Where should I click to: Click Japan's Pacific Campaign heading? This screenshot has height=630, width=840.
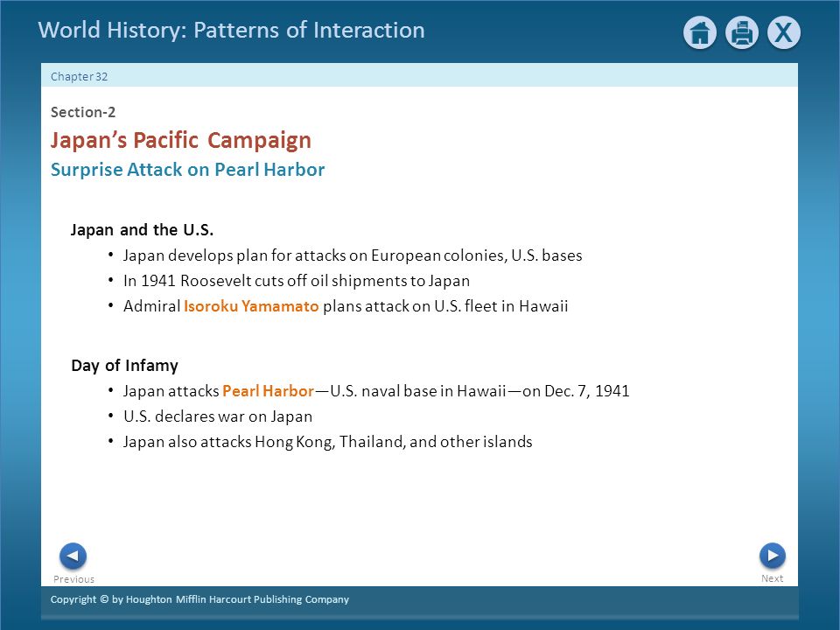(x=181, y=140)
